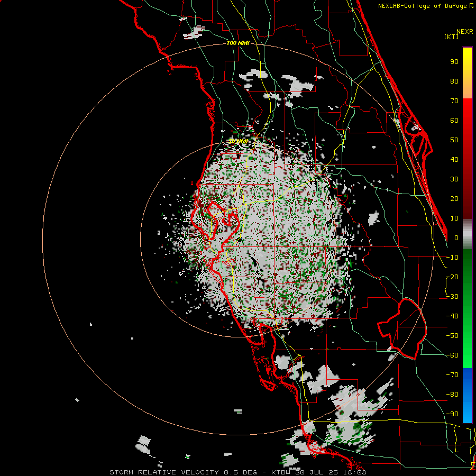Click the 50 value on velocity scale
Screen dimensions: 476x476
454,140
